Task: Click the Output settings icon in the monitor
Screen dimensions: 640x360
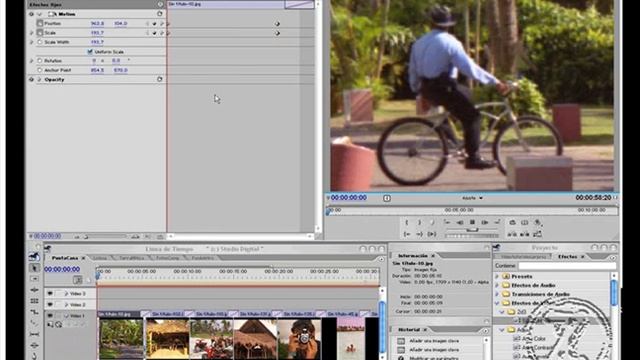Action: (538, 222)
